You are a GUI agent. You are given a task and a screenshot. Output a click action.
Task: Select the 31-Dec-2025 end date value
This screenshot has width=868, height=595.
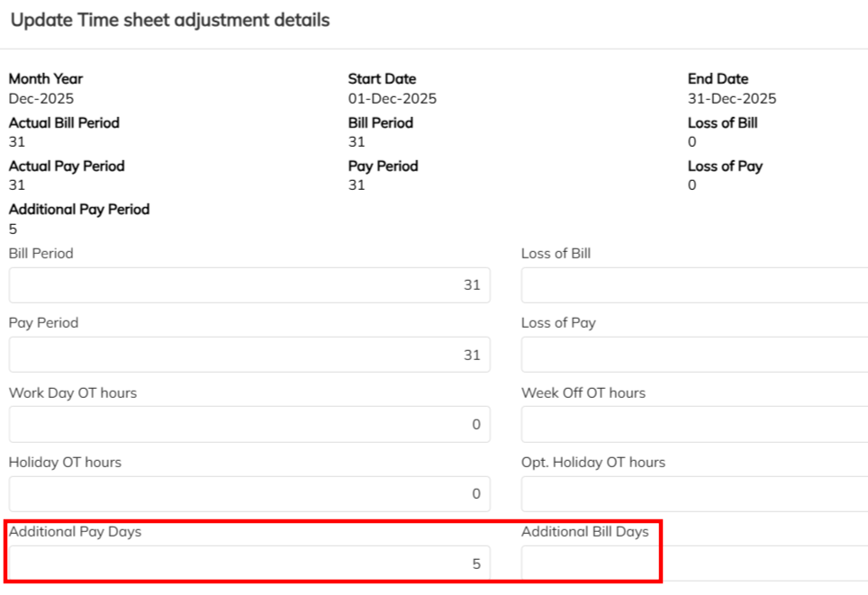tap(732, 98)
